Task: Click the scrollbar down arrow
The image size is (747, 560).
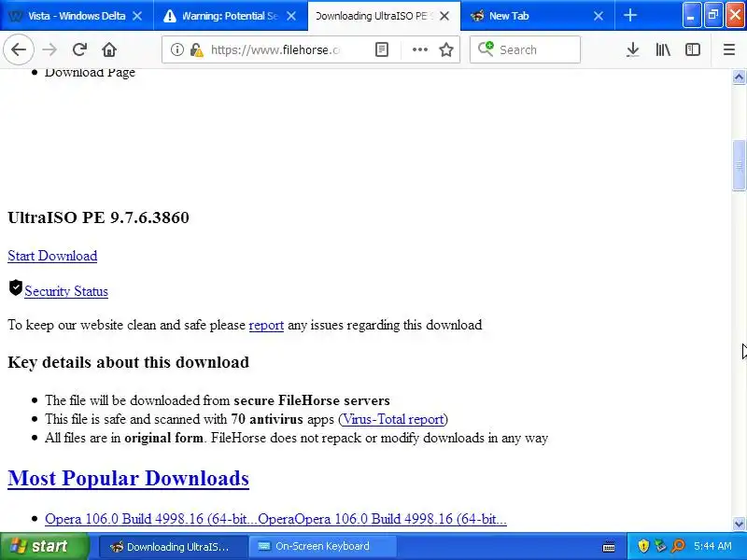Action: pos(739,524)
